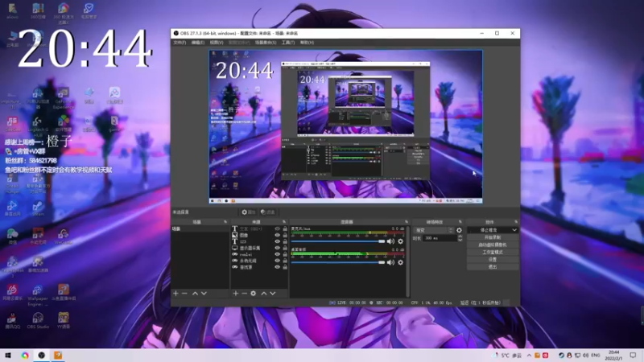This screenshot has height=362, width=644.
Task: Toggle visibility of 显示器采集 source
Action: coord(277,248)
